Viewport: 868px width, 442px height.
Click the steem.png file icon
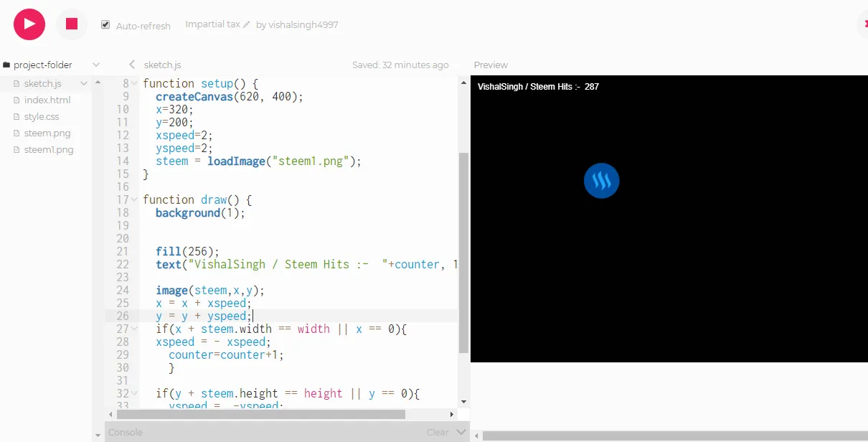17,133
